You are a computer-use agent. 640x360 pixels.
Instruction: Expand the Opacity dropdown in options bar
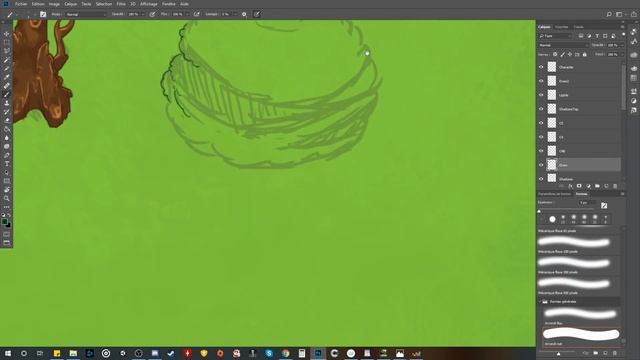[x=143, y=14]
